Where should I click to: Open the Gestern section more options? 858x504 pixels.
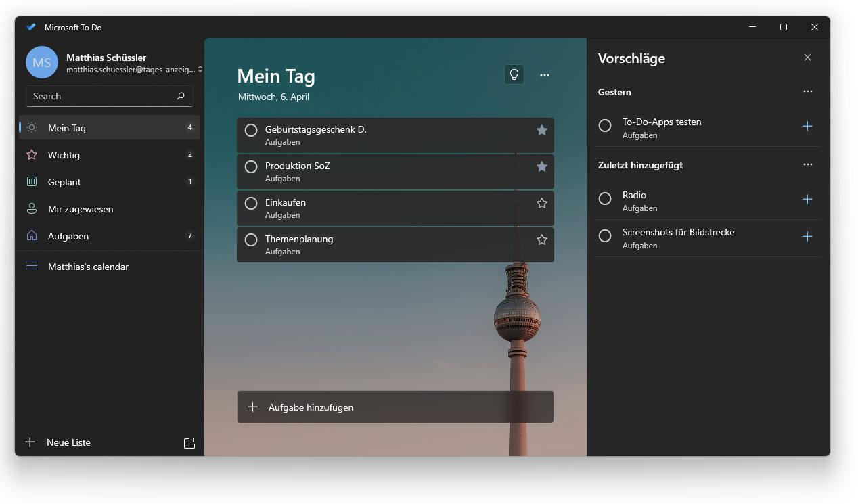pos(807,91)
